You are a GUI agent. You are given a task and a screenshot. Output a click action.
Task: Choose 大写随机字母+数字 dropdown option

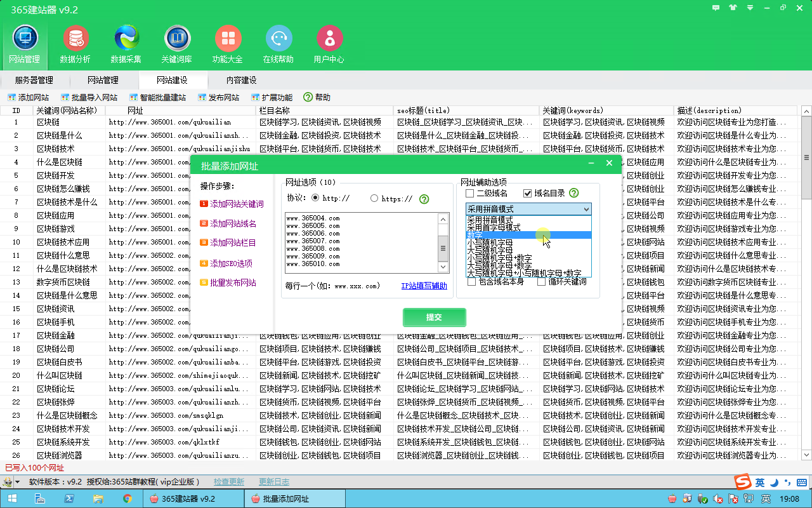pyautogui.click(x=528, y=265)
